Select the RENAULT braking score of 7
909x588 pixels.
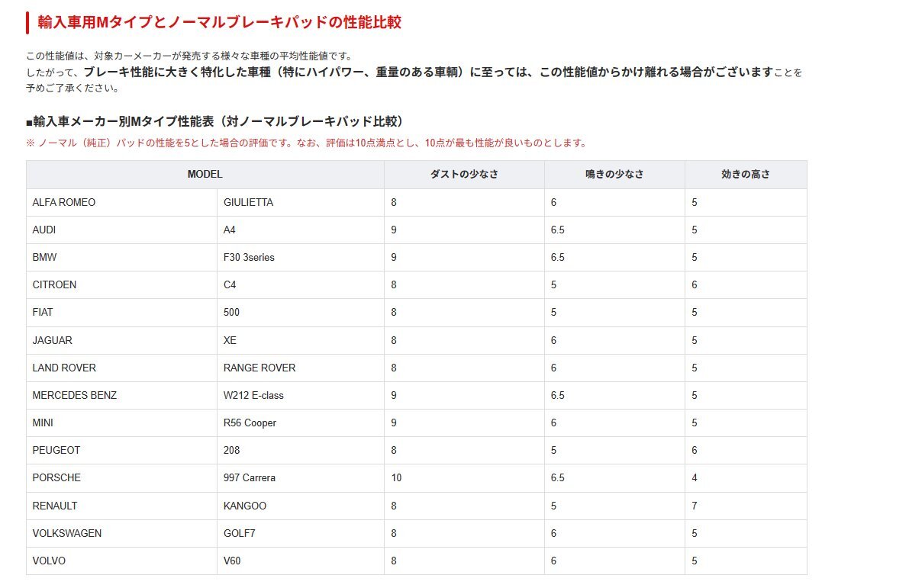tap(695, 506)
